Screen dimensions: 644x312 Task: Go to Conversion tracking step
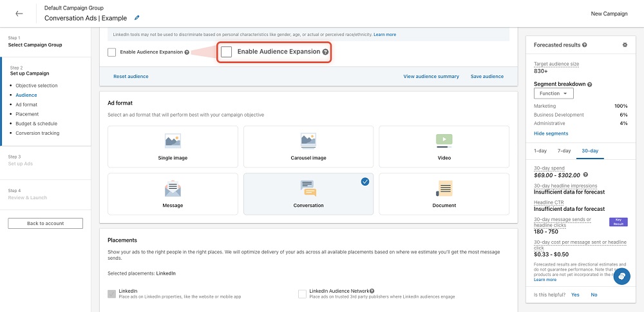[x=37, y=133]
